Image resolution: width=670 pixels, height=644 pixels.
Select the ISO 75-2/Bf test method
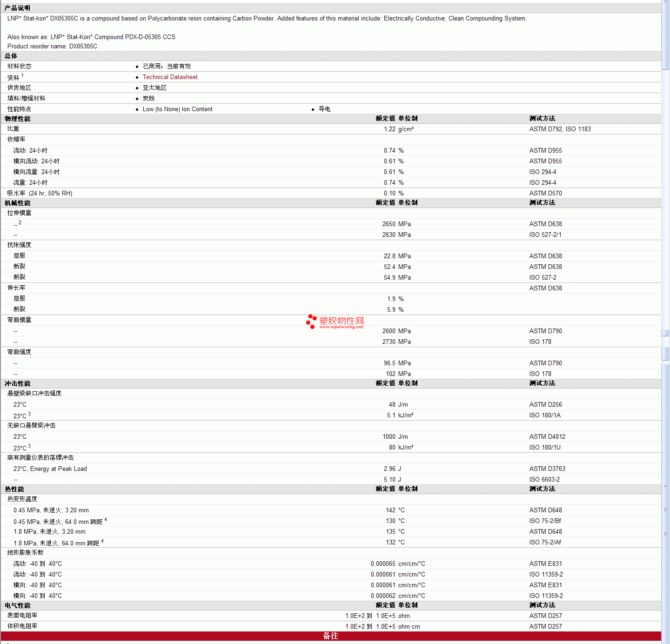click(545, 521)
